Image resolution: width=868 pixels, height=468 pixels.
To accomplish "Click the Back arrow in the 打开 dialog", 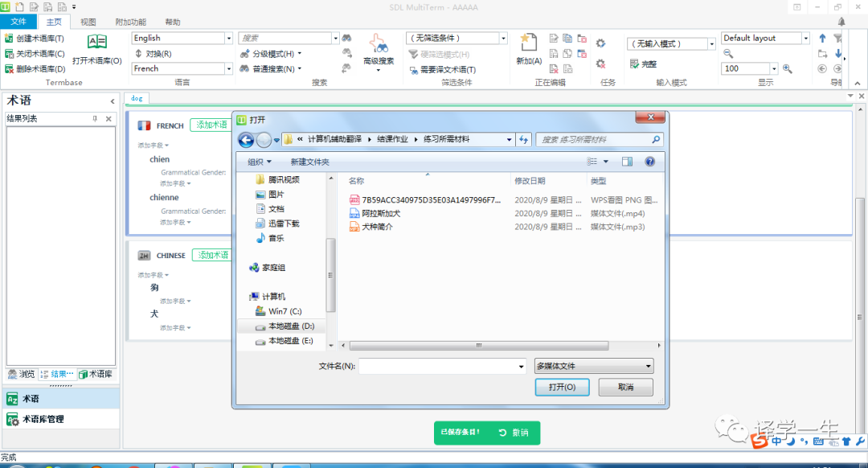I will (247, 140).
